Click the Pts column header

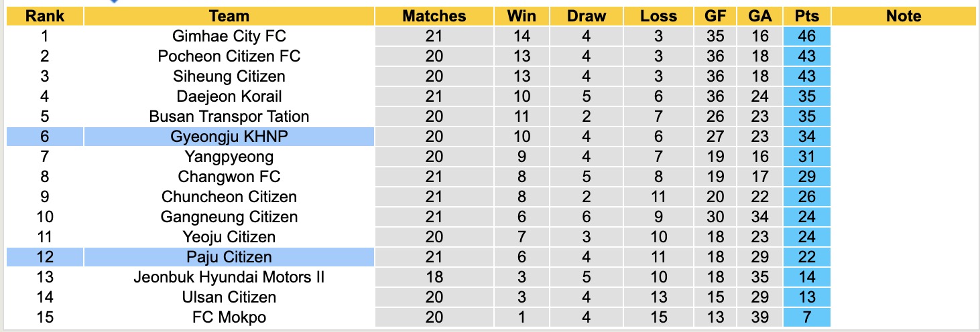(806, 16)
